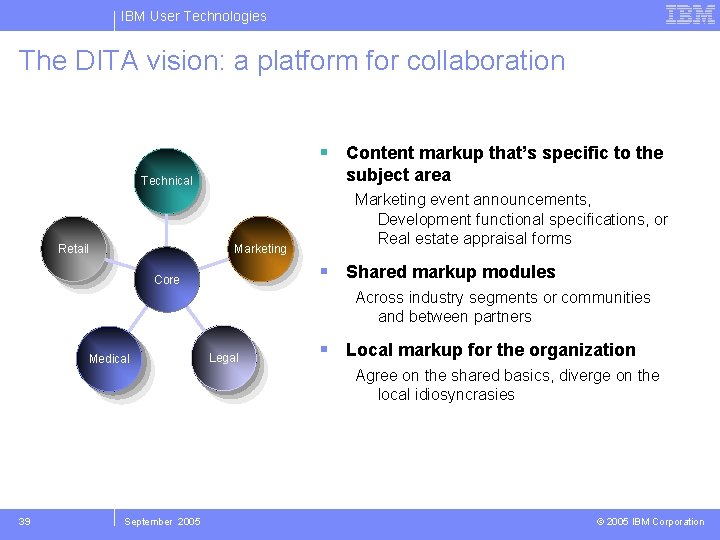Click the 'Marketing event announcements' line
720x540 pixels.
473,200
